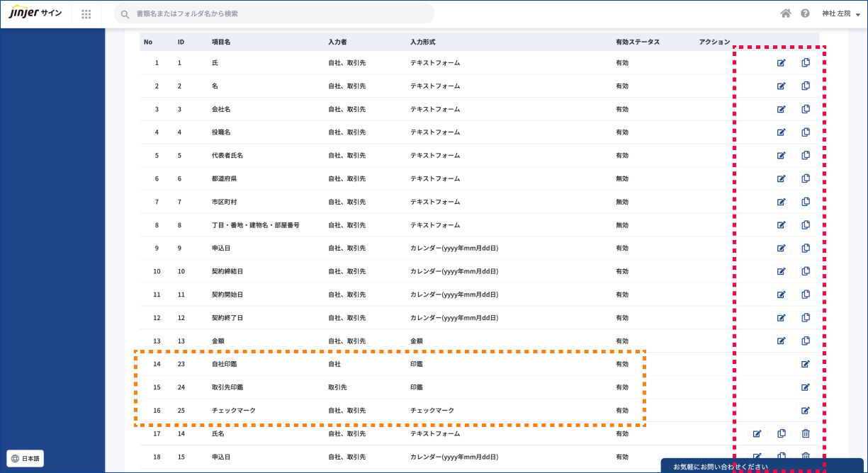The height and width of the screenshot is (473, 868).
Task: Open the apps grid menu icon
Action: click(x=86, y=14)
